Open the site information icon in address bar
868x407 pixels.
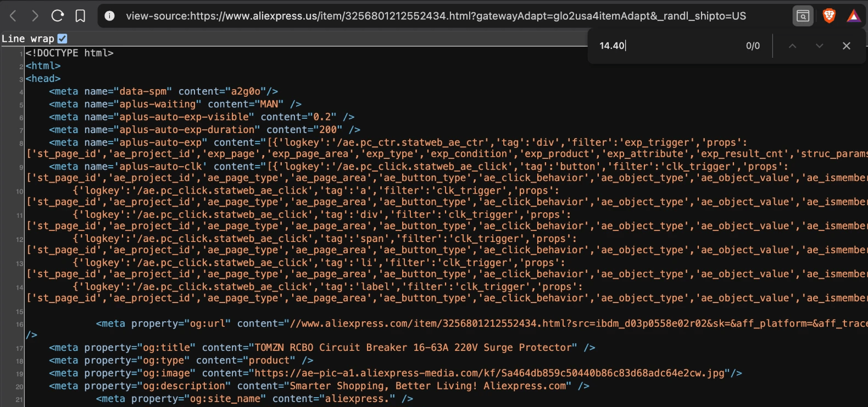[x=110, y=16]
